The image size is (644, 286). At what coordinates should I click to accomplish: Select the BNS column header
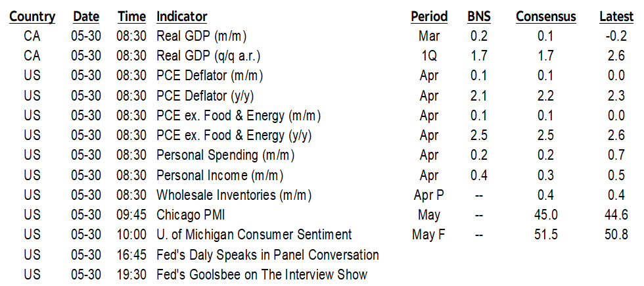point(479,16)
